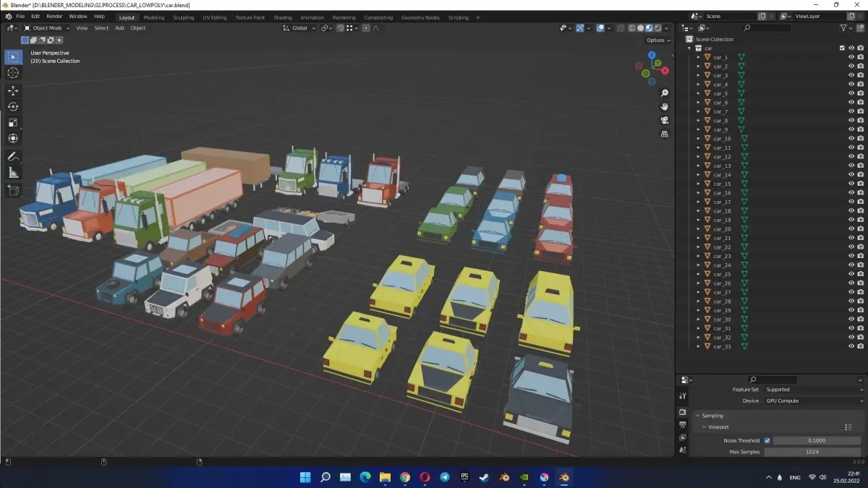Toggle X-ray view button
The width and height of the screenshot is (868, 488).
(x=620, y=28)
